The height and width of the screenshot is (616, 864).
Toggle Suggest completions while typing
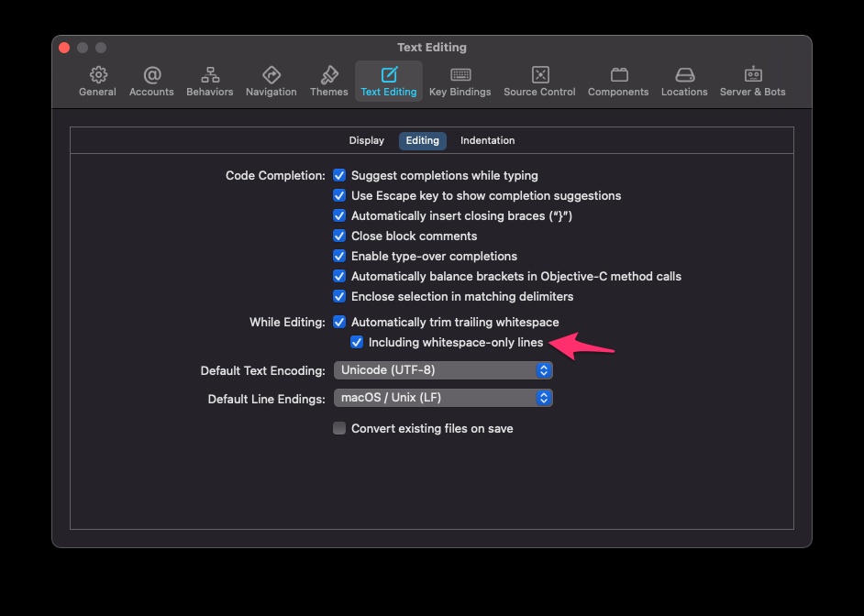point(339,176)
